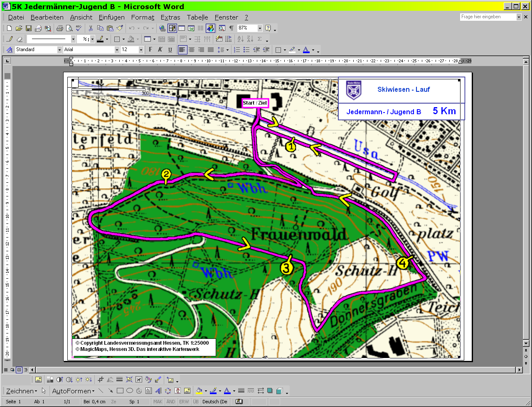Click the Zeichnen button in Drawing toolbar
Viewport: 532px width, 407px height.
(21, 391)
